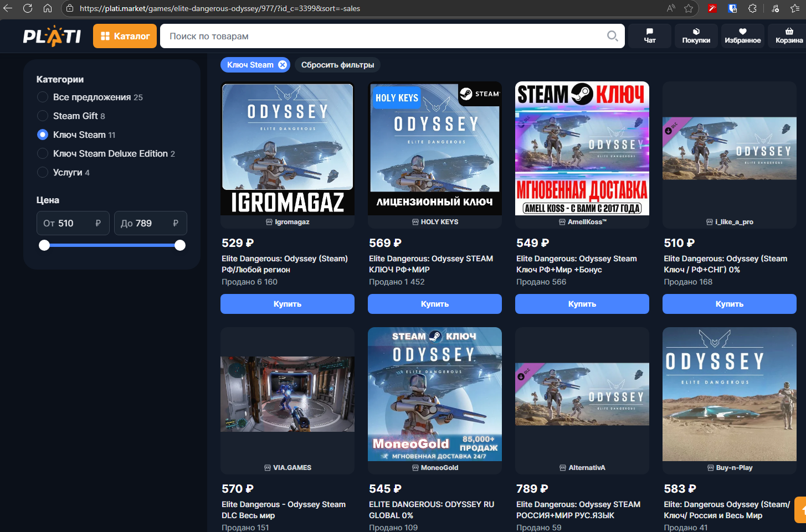Screen dimensions: 806x532
Task: Select Ключ Steam category radio
Action: click(43, 135)
